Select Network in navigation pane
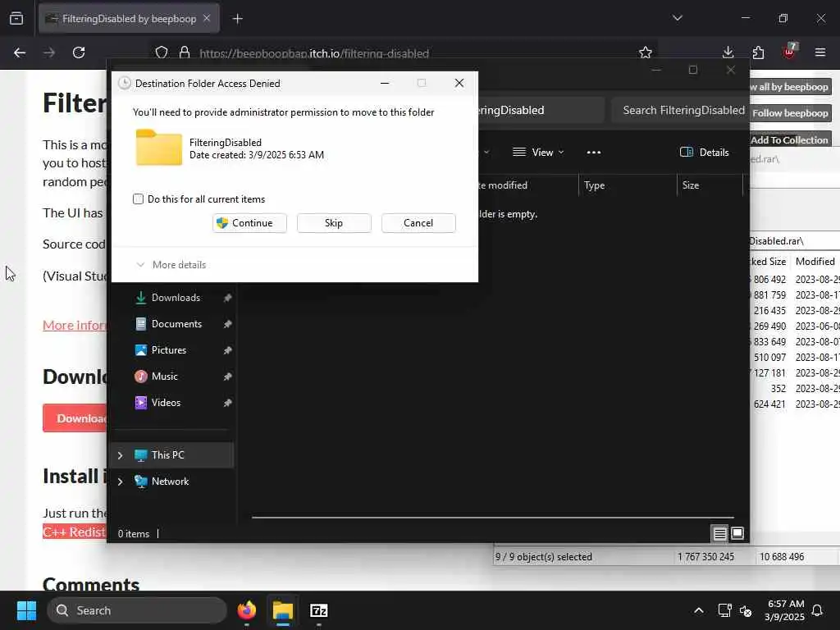840x630 pixels. [x=170, y=482]
